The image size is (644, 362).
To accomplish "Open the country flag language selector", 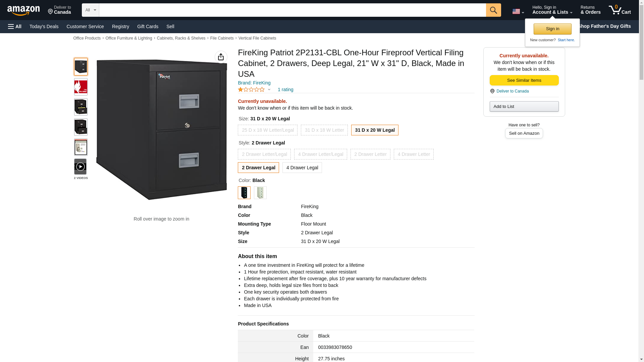I will [518, 11].
